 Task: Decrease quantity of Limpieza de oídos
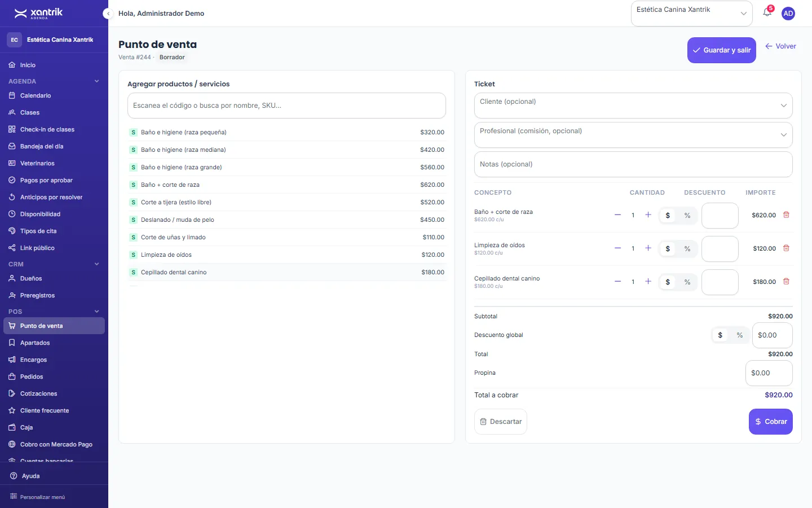tap(617, 248)
